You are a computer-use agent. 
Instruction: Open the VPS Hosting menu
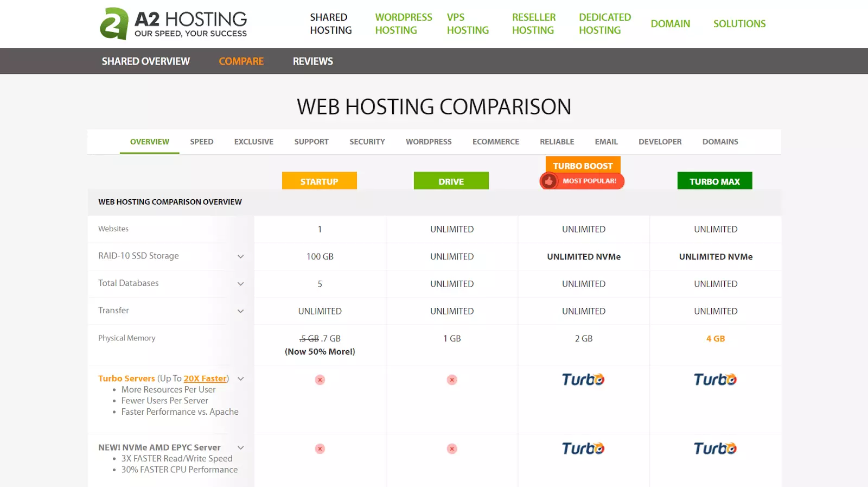tap(468, 24)
